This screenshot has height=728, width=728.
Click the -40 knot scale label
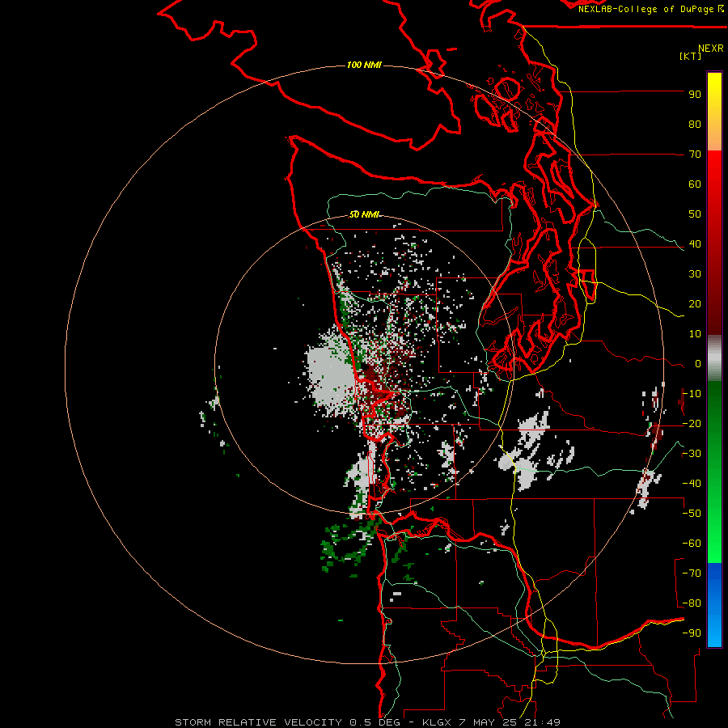pyautogui.click(x=692, y=484)
